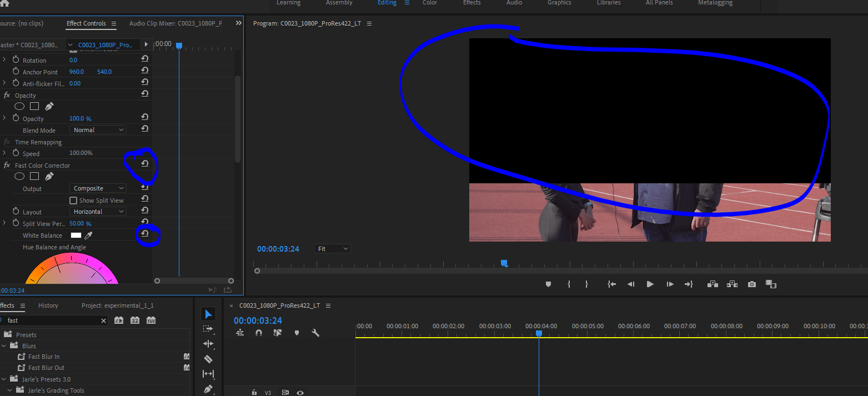Open the timeline settings wrench
The width and height of the screenshot is (868, 396).
pos(315,333)
